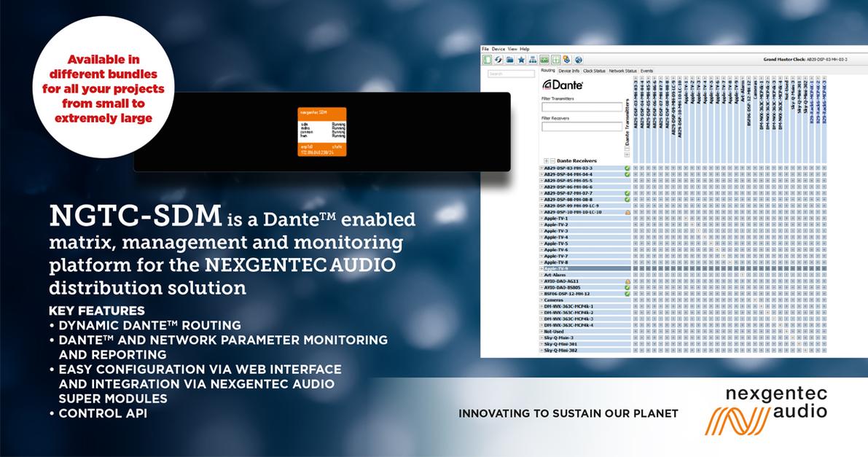868x457 pixels.
Task: Switch to the Clock Status tab
Action: pos(594,71)
